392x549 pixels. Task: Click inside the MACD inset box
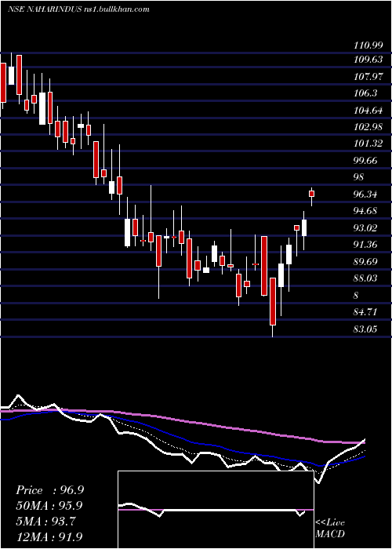pyautogui.click(x=216, y=510)
